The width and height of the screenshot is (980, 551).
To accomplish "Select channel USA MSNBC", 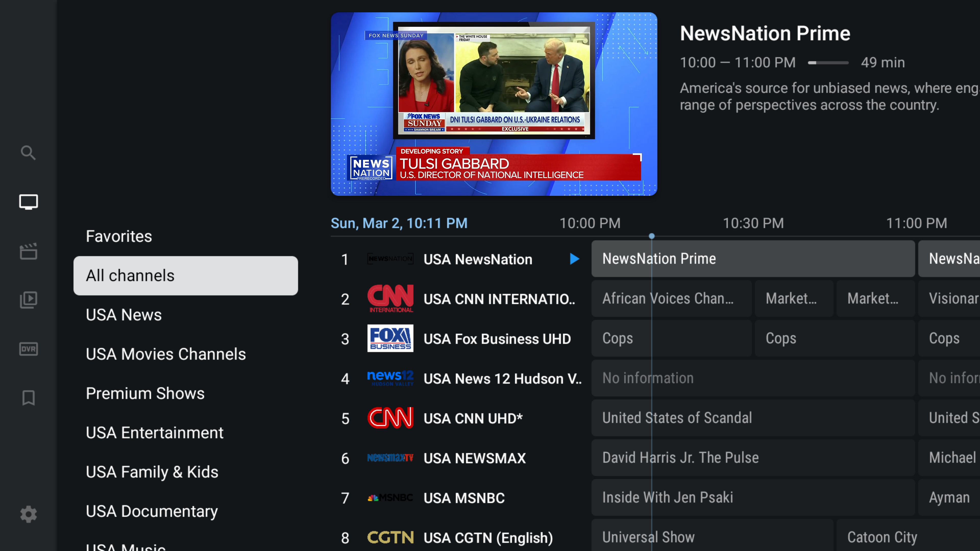I will coord(464,498).
